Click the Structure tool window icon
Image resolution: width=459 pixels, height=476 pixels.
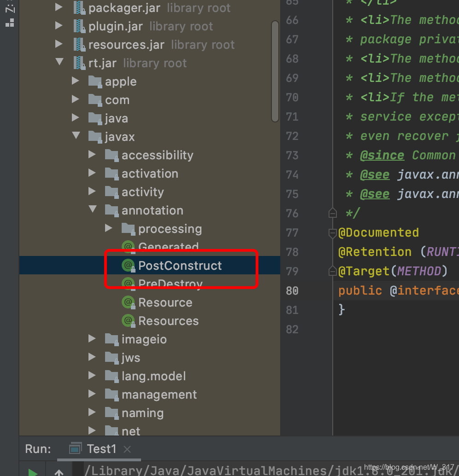10,23
